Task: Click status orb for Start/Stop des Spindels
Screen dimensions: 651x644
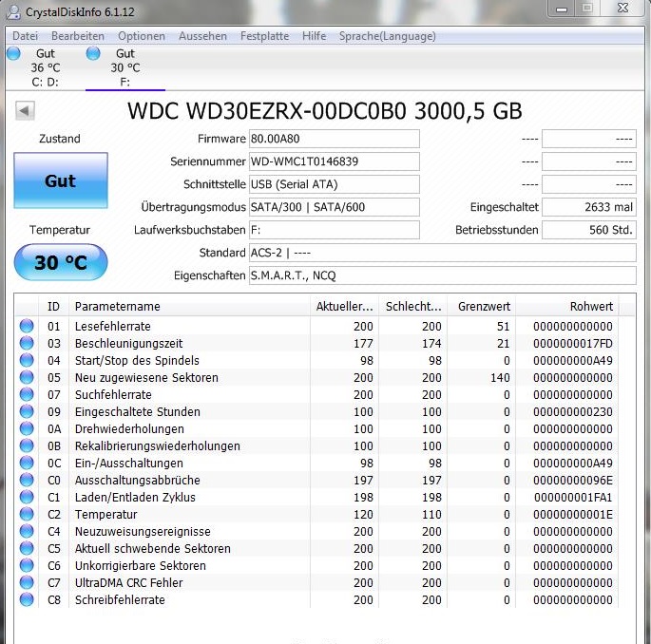Action: (27, 360)
